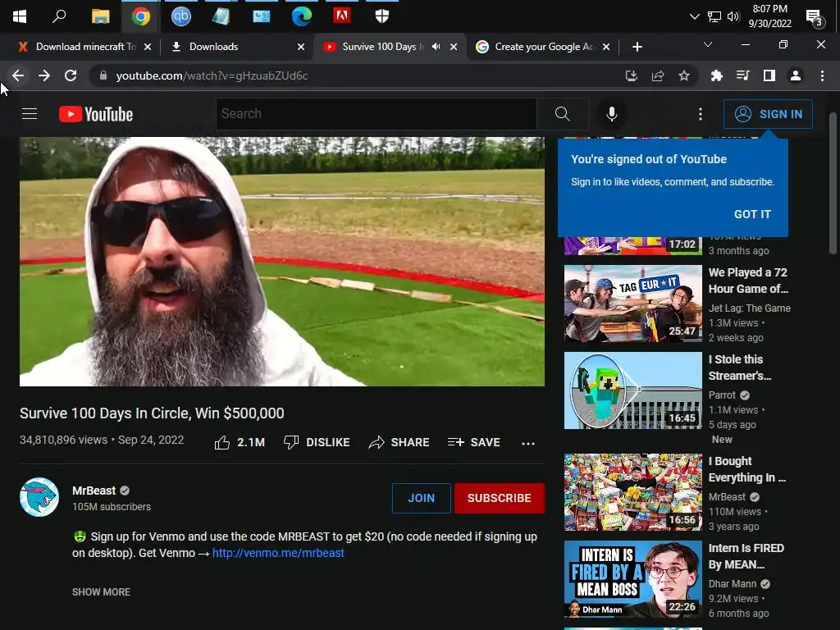This screenshot has height=630, width=840.
Task: Close the Downloads tab
Action: [301, 47]
